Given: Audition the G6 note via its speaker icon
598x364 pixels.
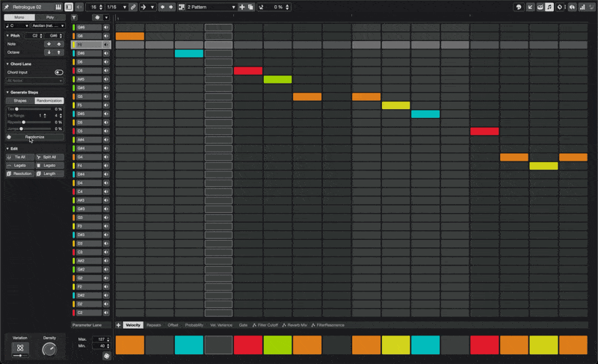Looking at the screenshot, I should 106,36.
